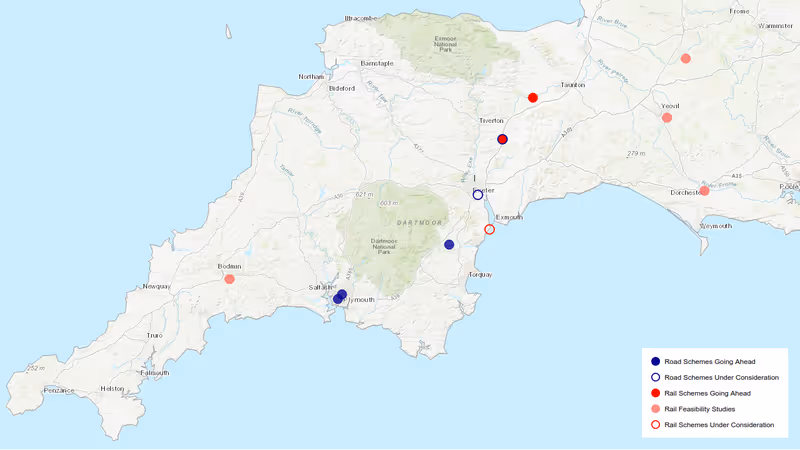Click the Yeovil town label
Screen dimensions: 800x450
[x=670, y=106]
